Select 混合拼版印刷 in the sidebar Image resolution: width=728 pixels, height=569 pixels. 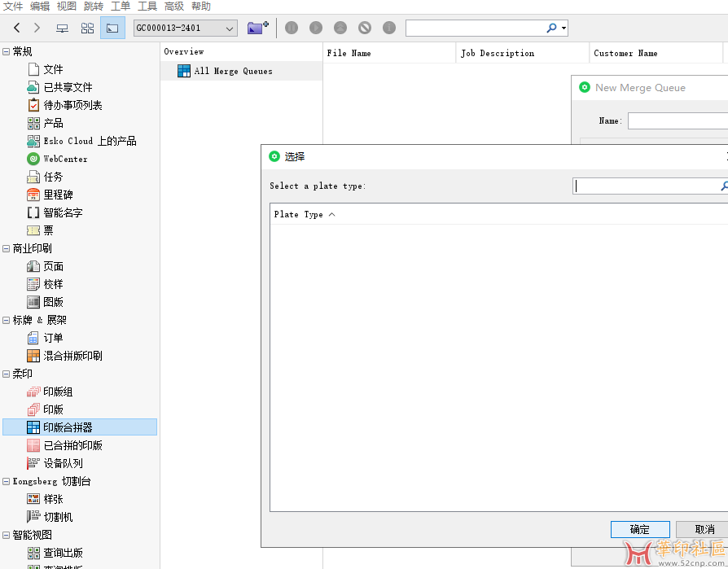click(72, 356)
